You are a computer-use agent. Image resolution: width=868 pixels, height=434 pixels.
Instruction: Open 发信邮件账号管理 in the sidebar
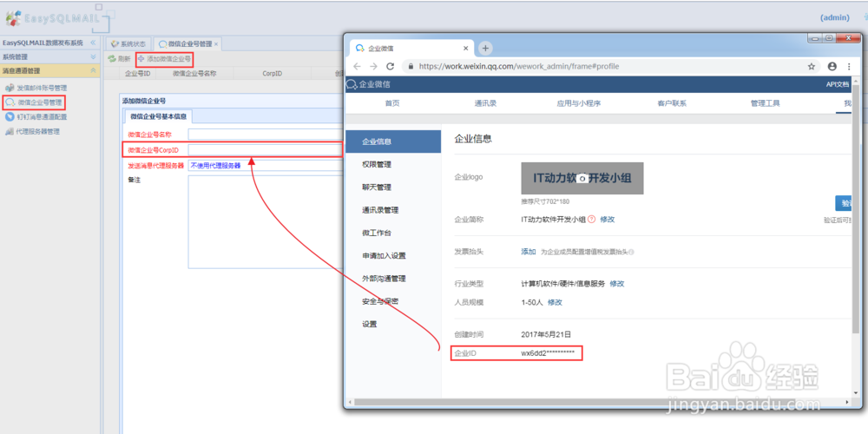(41, 88)
